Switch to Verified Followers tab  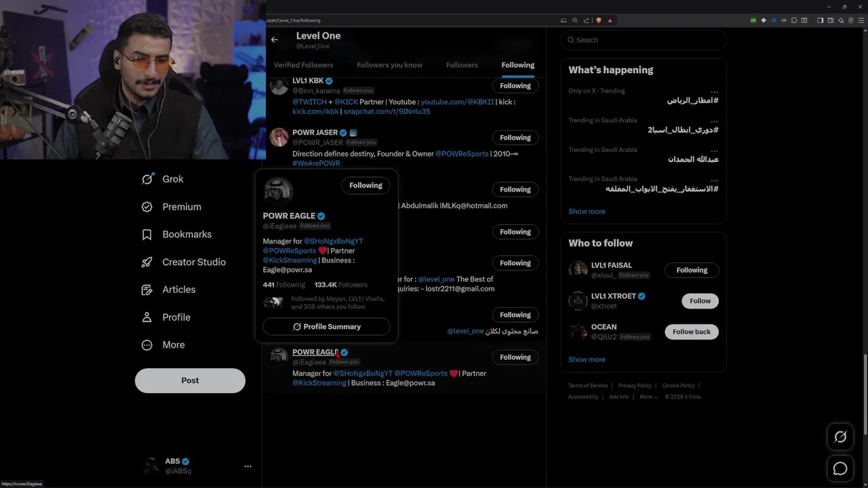pyautogui.click(x=304, y=65)
